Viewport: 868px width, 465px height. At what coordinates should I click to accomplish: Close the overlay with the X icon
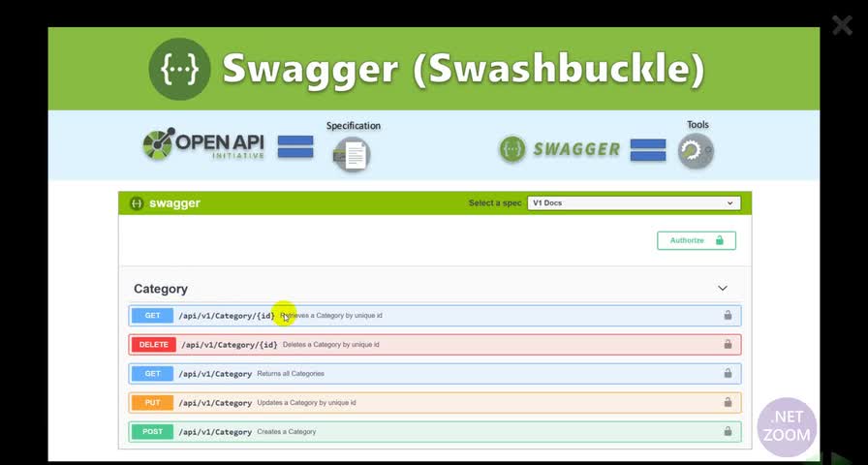[842, 25]
